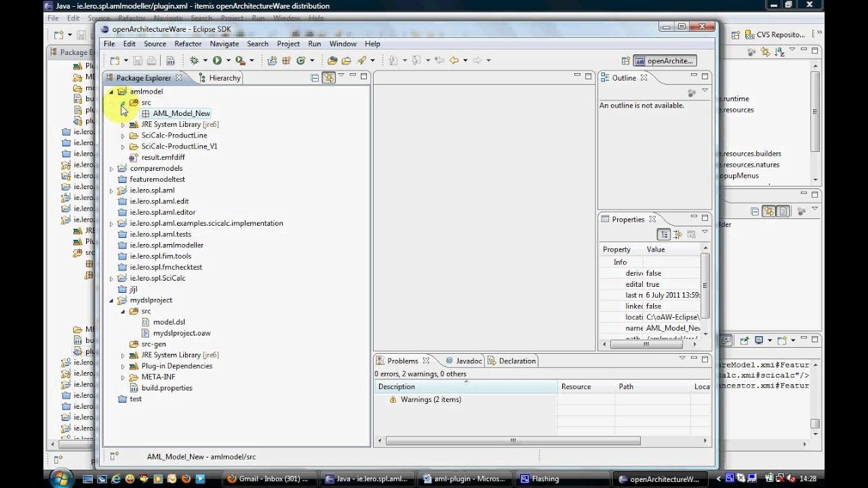The height and width of the screenshot is (488, 868).
Task: Collapse All in Package Explorer
Action: pos(315,78)
